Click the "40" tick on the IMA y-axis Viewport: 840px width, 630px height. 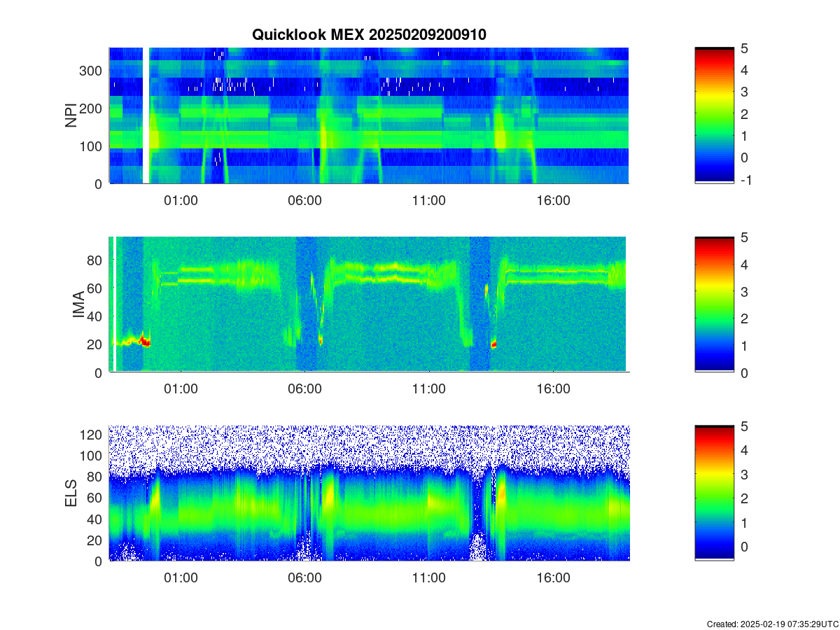[96, 316]
